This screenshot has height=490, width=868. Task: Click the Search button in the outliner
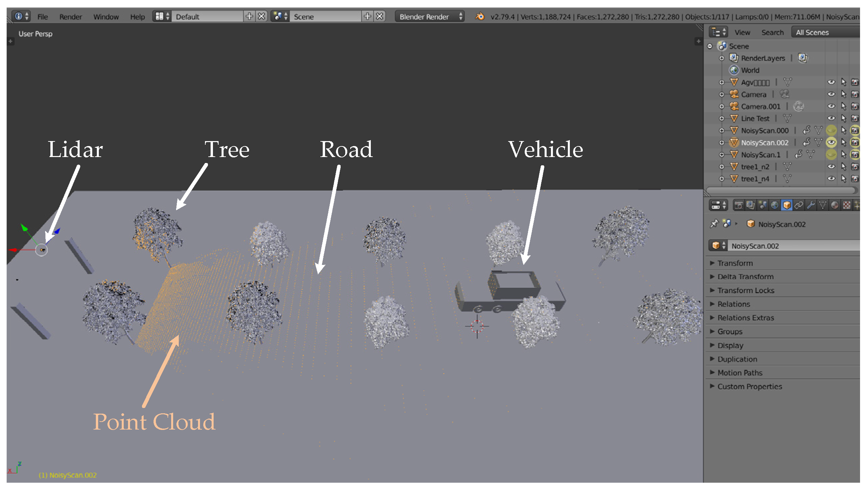(x=772, y=33)
